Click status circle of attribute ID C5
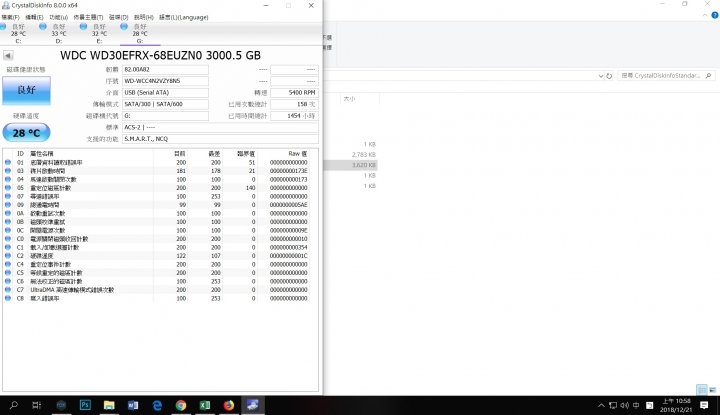The height and width of the screenshot is (415, 720). coord(8,273)
